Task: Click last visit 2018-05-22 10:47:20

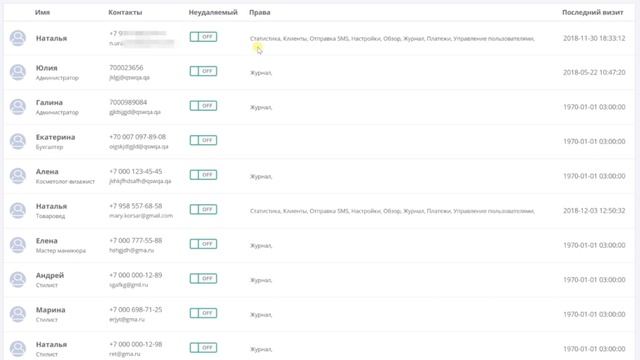Action: pos(594,72)
